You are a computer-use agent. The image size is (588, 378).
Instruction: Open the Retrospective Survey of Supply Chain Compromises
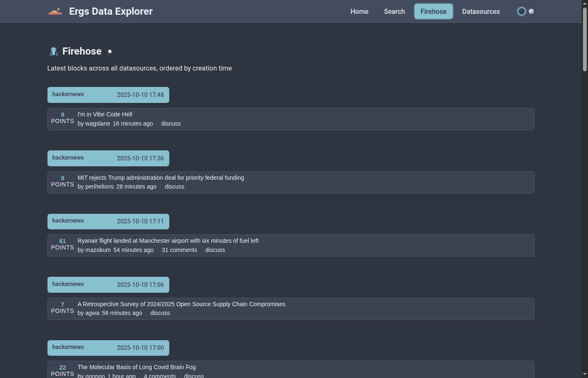point(181,304)
